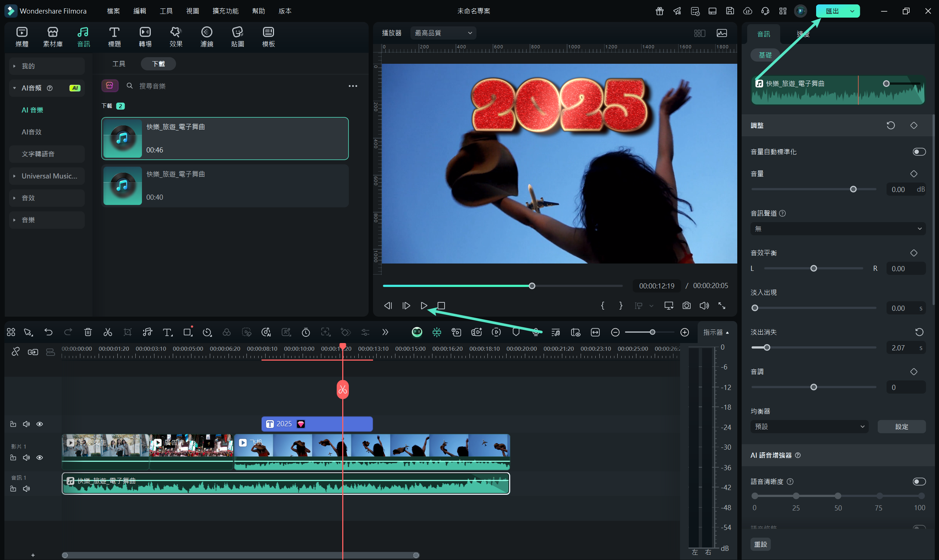This screenshot has height=560, width=939.
Task: Open the 匯出 export dropdown arrow
Action: pos(852,11)
